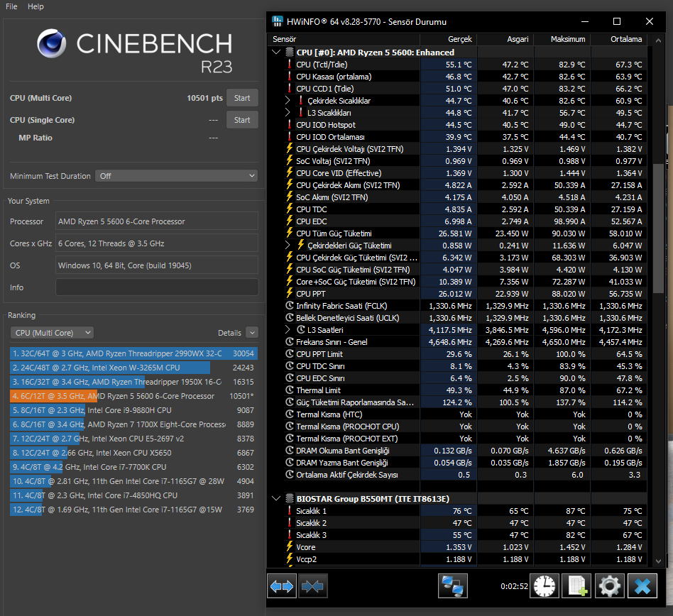The height and width of the screenshot is (616, 673).
Task: Click the HWiNFO title bar app icon
Action: (278, 21)
